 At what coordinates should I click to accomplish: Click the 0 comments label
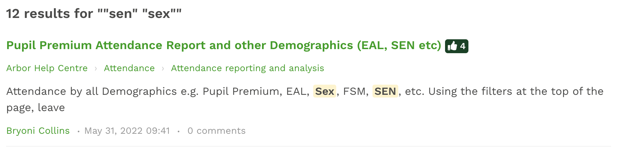216,131
